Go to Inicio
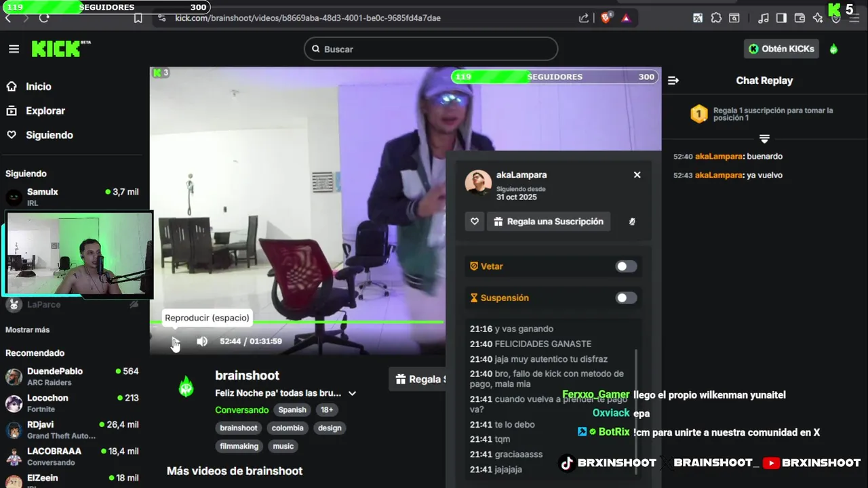 tap(39, 86)
